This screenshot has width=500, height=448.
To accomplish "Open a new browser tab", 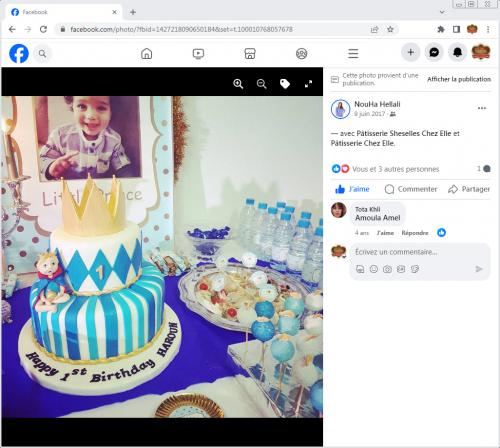I will tap(133, 12).
